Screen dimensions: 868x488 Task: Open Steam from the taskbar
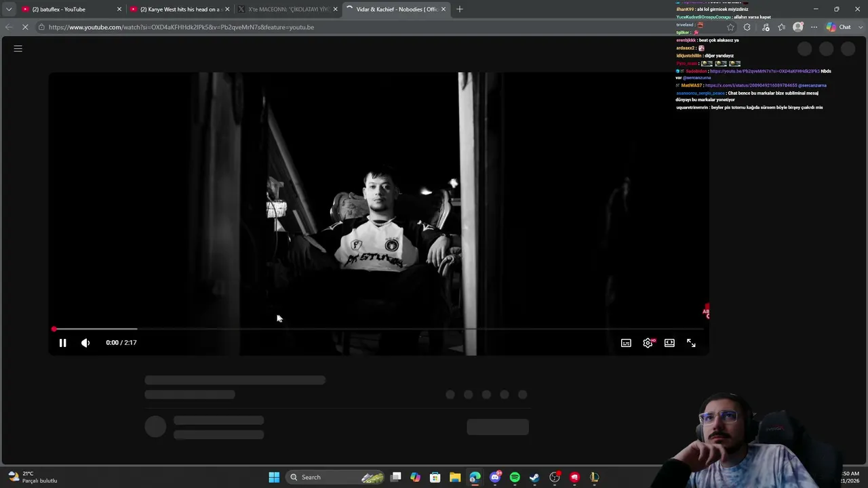(534, 477)
